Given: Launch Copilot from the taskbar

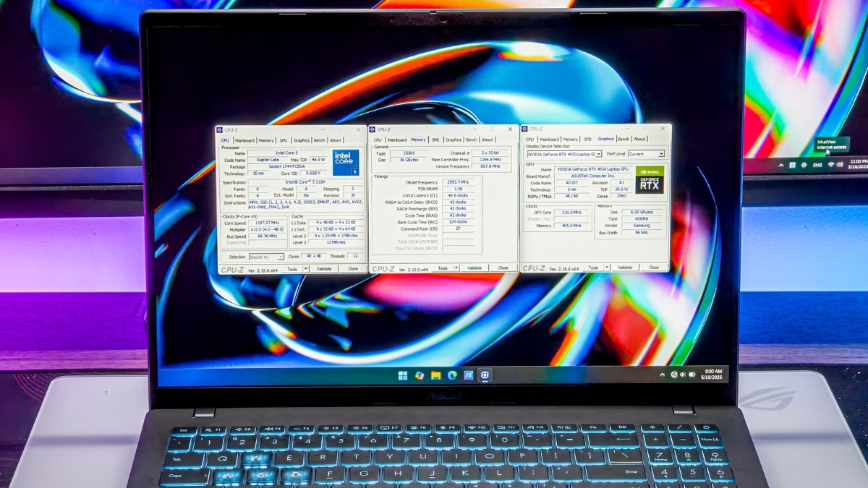Looking at the screenshot, I should (420, 375).
